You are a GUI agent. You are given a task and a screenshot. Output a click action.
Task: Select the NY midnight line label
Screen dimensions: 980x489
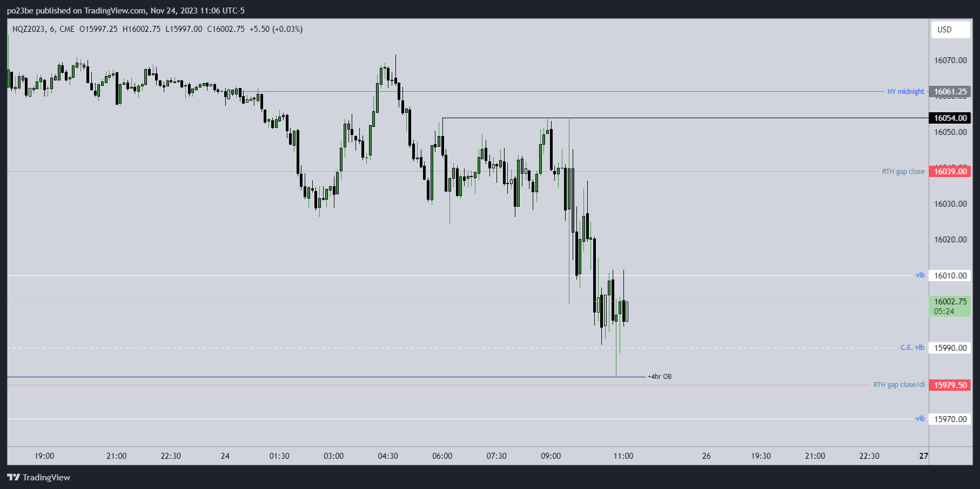[905, 92]
